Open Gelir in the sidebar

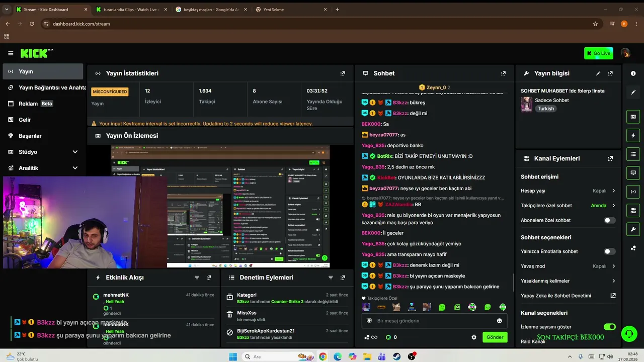coord(43,120)
